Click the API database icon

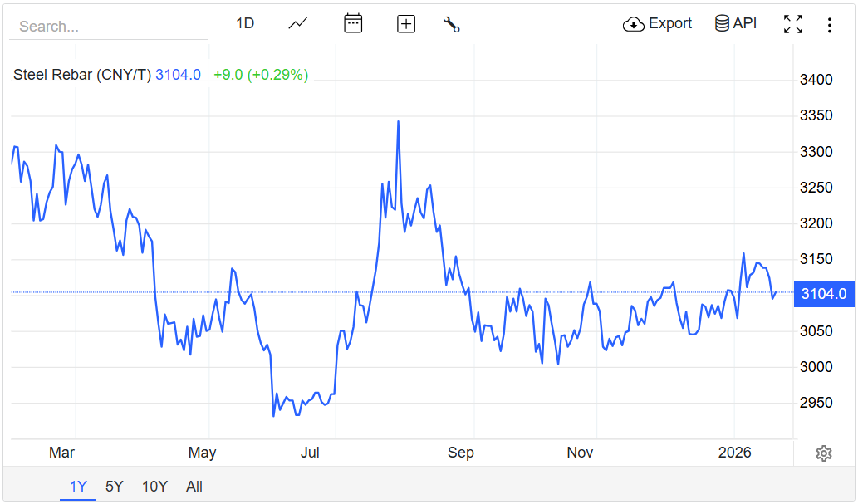(x=722, y=23)
